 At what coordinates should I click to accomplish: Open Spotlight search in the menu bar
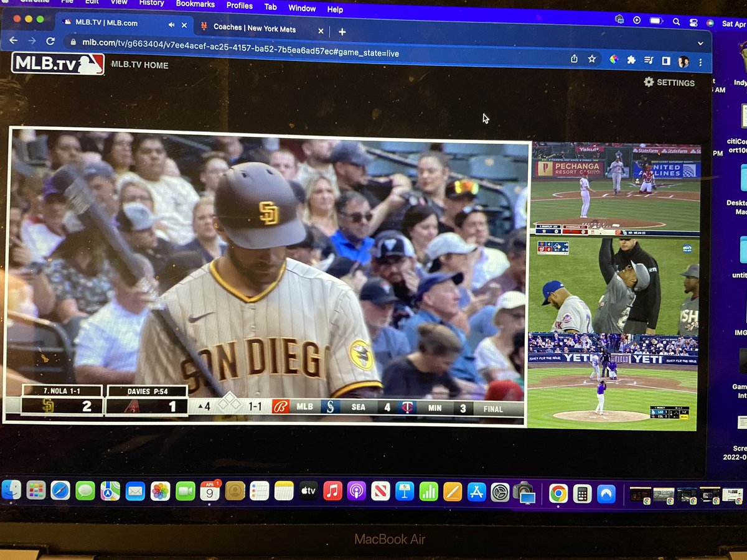click(x=677, y=22)
